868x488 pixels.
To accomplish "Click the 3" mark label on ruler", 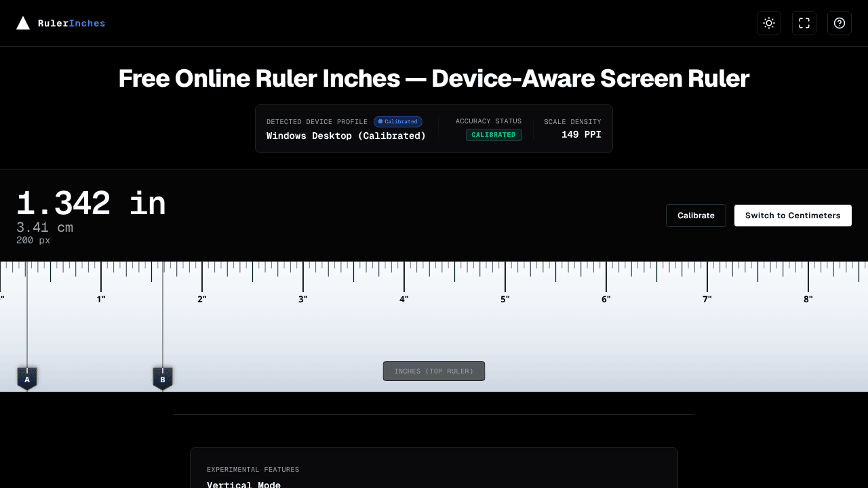I will pos(303,299).
